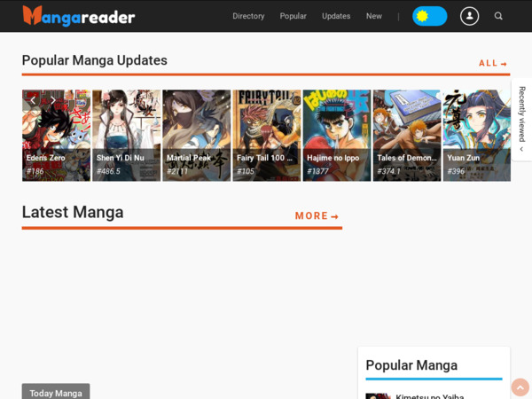Toggle the light/dark mode switch
Screen dimensions: 532x399
coord(429,16)
